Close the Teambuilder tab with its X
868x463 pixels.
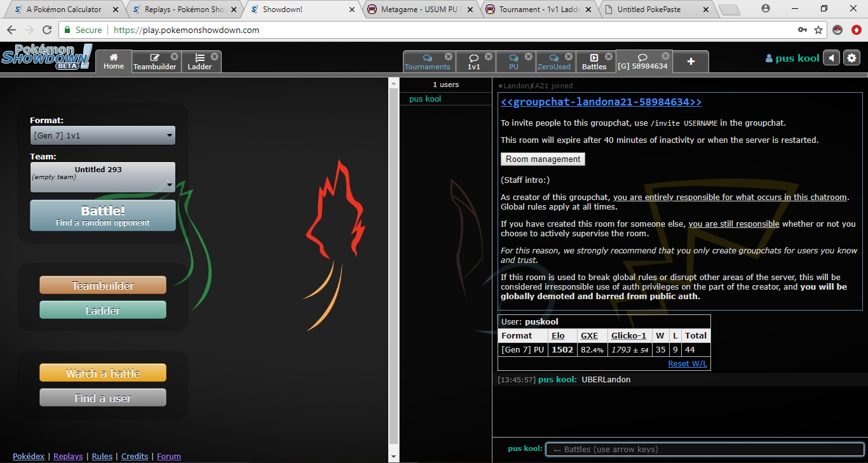tap(175, 57)
